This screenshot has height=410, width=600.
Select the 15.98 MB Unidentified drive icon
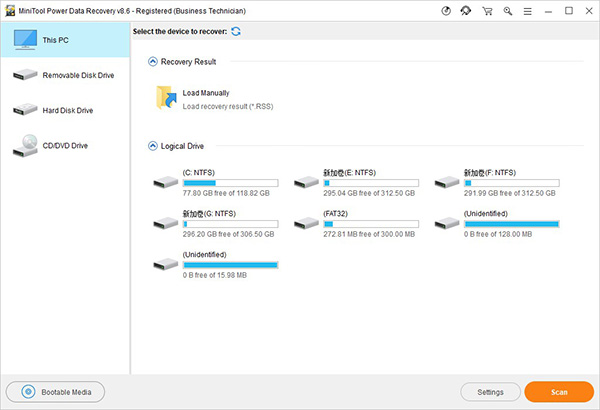[x=166, y=264]
